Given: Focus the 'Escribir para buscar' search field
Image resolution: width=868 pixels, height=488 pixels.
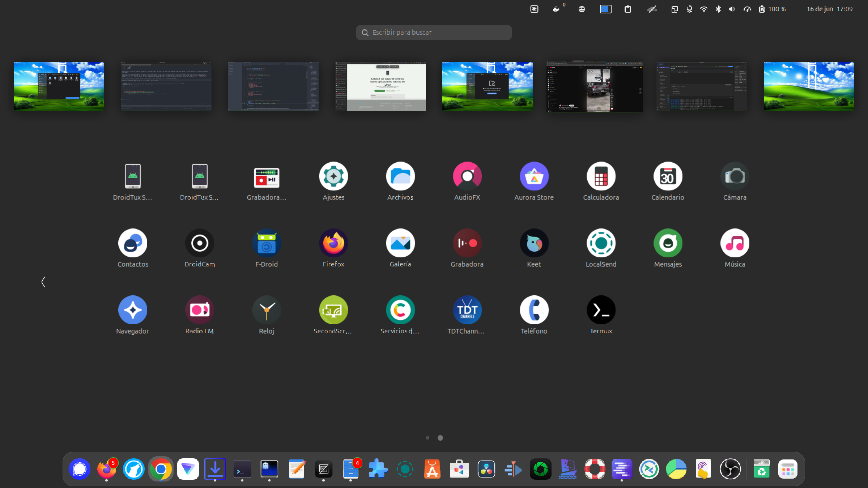Looking at the screenshot, I should (x=434, y=33).
